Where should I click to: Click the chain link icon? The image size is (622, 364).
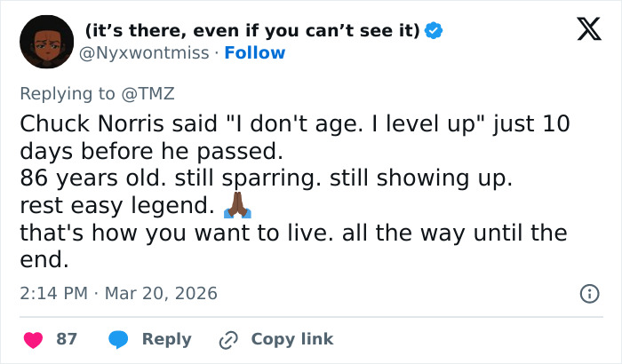pos(229,339)
